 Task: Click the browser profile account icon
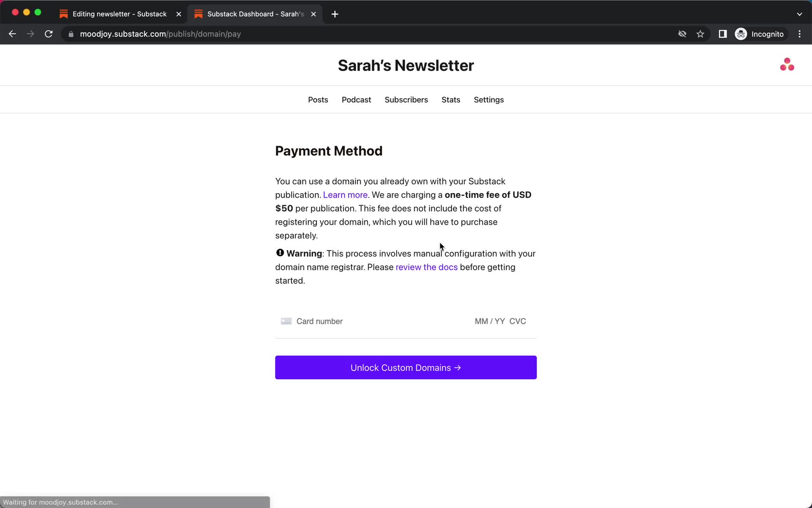coord(741,33)
